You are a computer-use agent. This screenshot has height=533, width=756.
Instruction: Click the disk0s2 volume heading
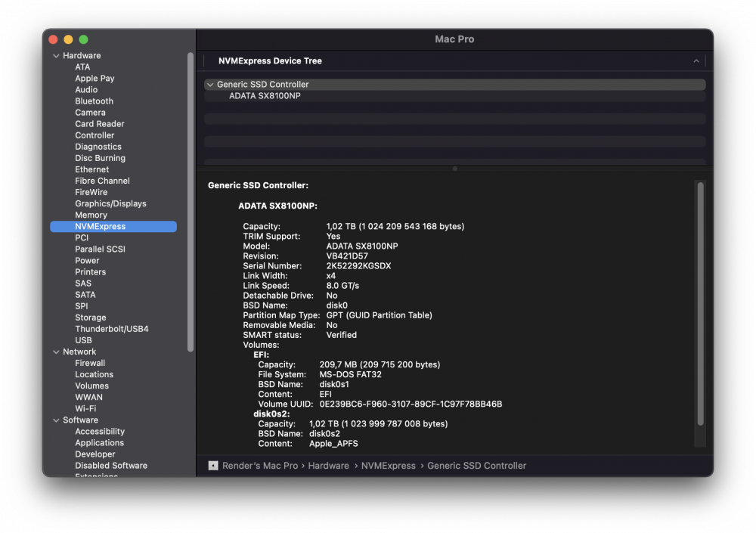pos(271,414)
